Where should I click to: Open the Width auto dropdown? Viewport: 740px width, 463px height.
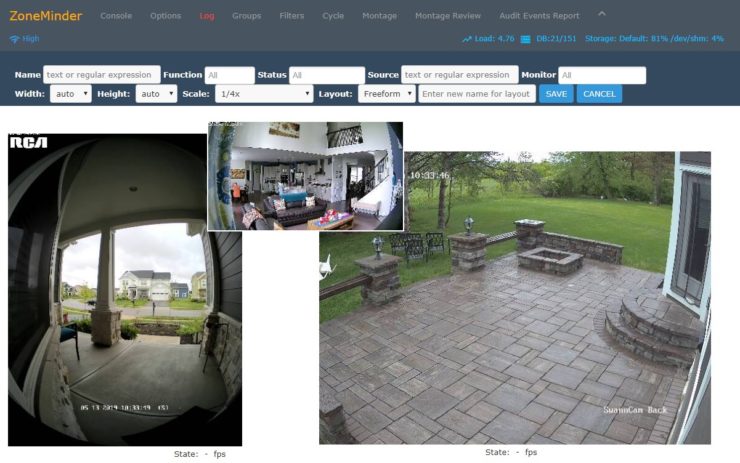tap(71, 94)
